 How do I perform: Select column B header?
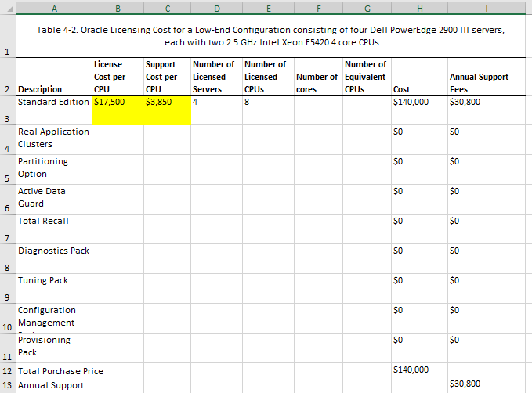tap(118, 9)
